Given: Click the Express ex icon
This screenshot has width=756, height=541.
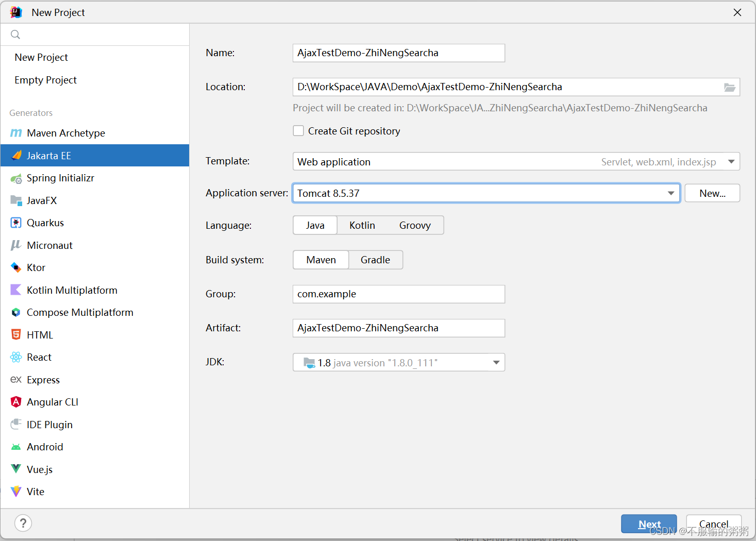Looking at the screenshot, I should coord(16,380).
